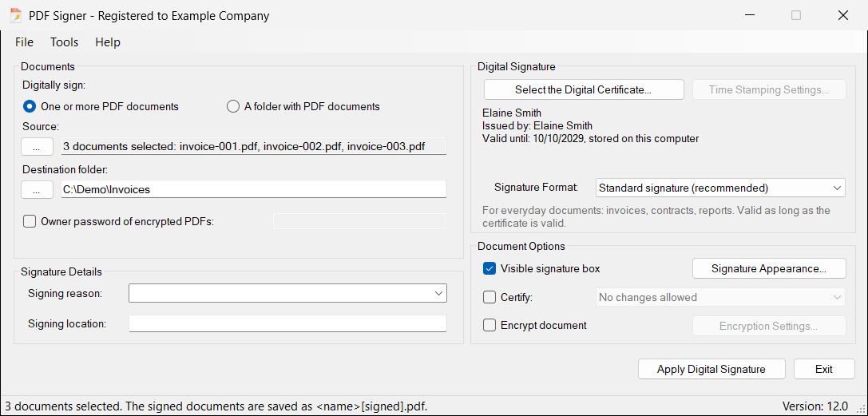Click the Exit button
The width and height of the screenshot is (868, 416).
pos(824,369)
